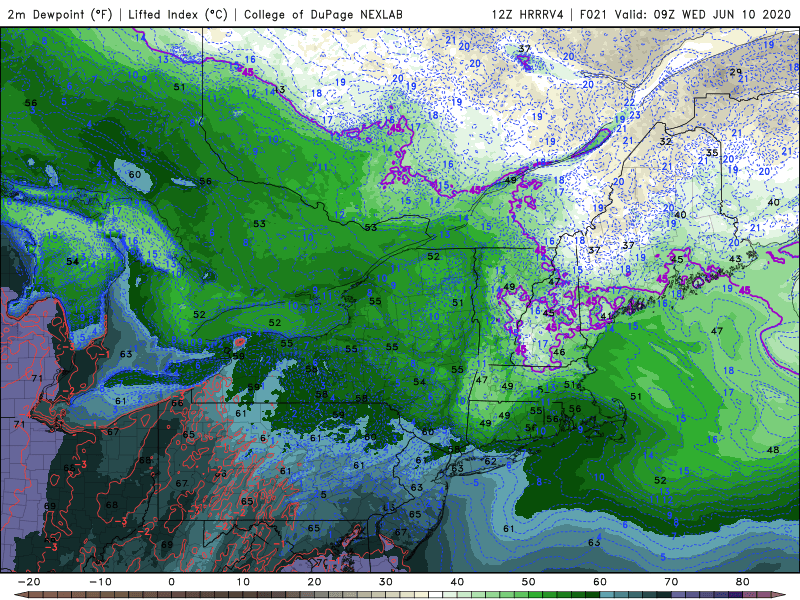Click the black "43" dewpoint value on the map
This screenshot has height=600, width=800.
click(x=735, y=259)
